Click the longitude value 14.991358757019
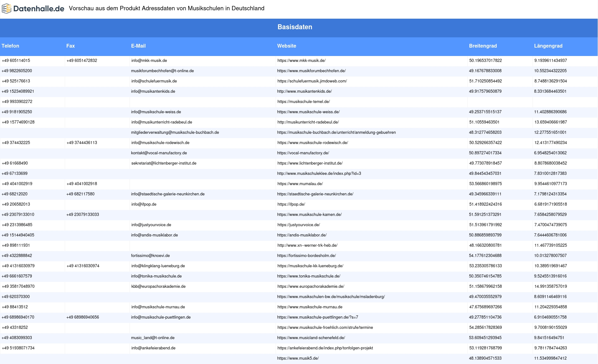This screenshot has width=598, height=364. click(x=551, y=287)
